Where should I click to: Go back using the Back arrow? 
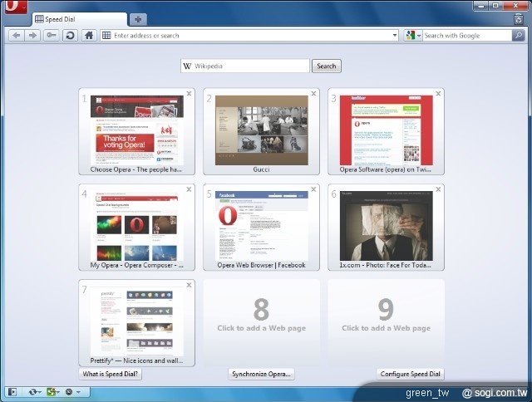17,36
